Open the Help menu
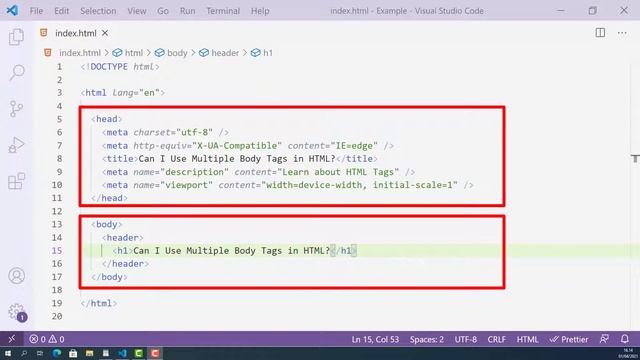This screenshot has height=360, width=640. tap(260, 11)
